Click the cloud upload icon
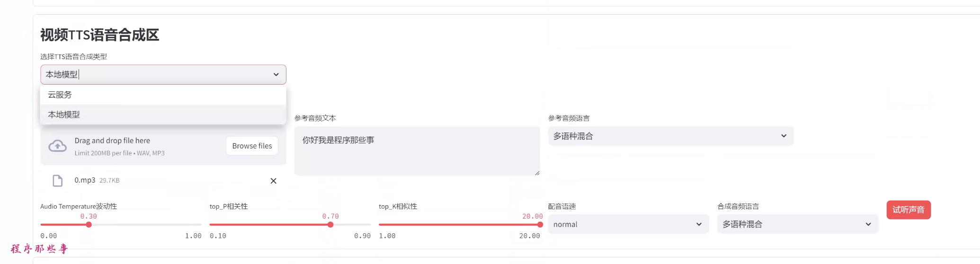 tap(57, 146)
